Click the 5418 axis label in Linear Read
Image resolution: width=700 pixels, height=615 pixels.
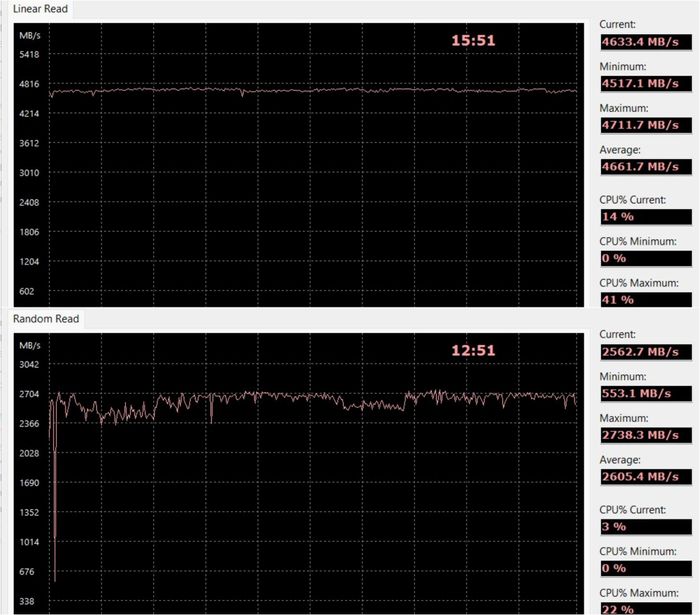[x=29, y=54]
